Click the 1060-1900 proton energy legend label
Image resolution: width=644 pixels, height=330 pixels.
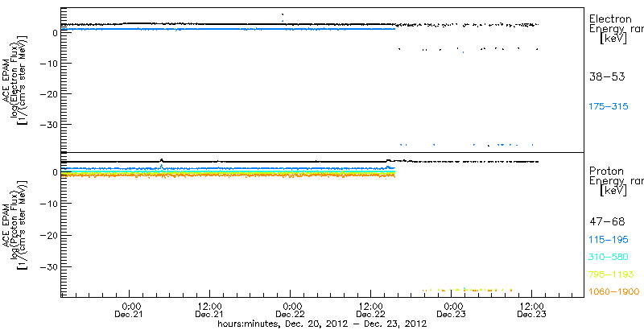tap(614, 292)
